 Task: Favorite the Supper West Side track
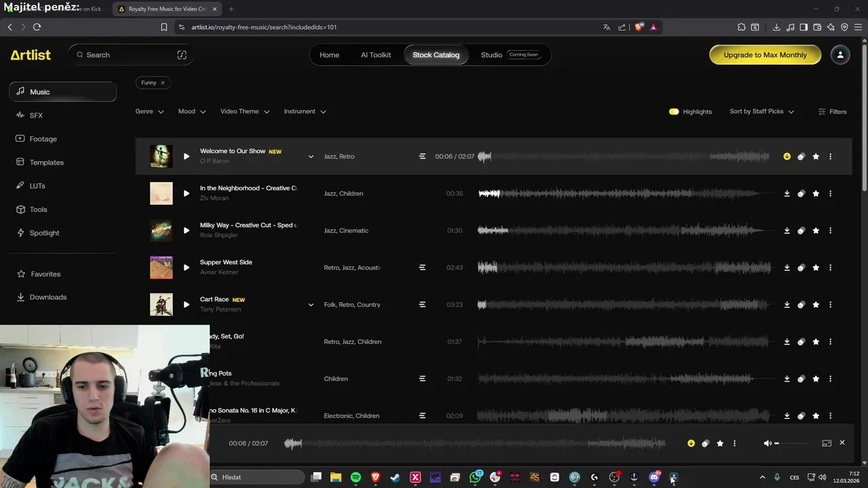[816, 268]
